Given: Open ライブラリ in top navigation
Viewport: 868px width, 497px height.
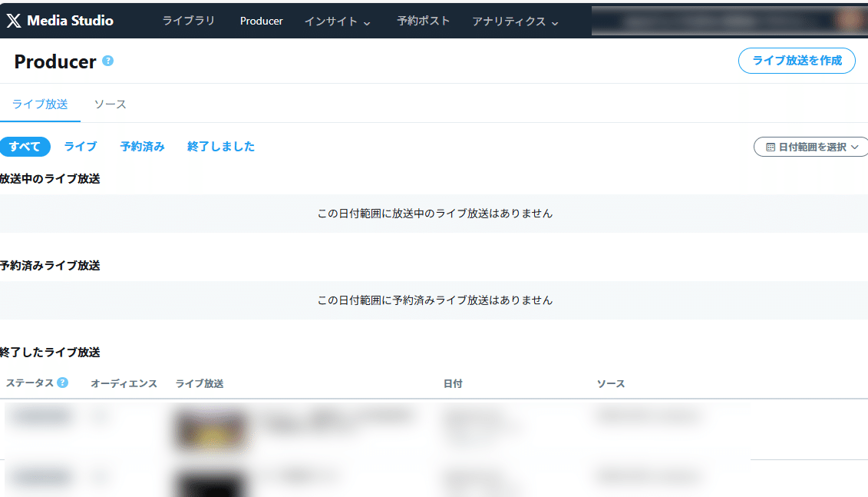Looking at the screenshot, I should coord(188,21).
